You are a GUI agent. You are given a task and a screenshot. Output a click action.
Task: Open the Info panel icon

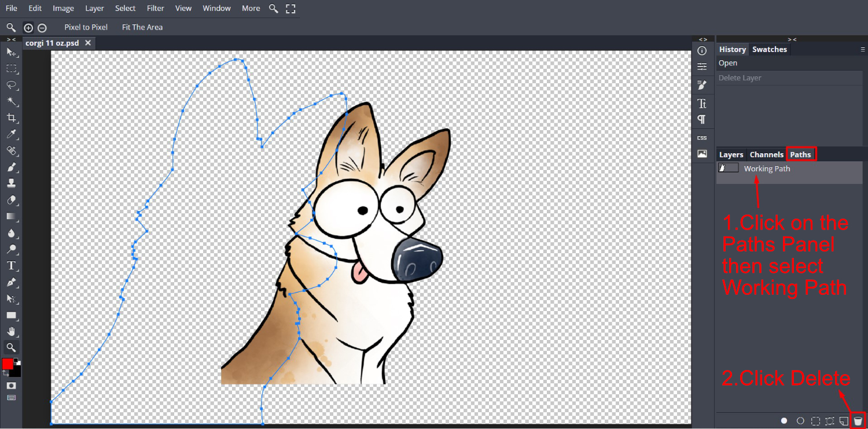coord(702,51)
